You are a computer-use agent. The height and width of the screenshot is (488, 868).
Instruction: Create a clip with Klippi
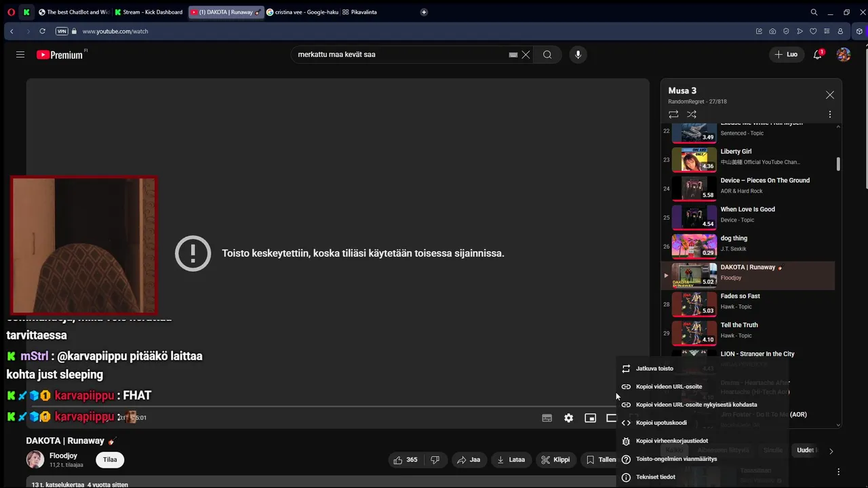[555, 460]
